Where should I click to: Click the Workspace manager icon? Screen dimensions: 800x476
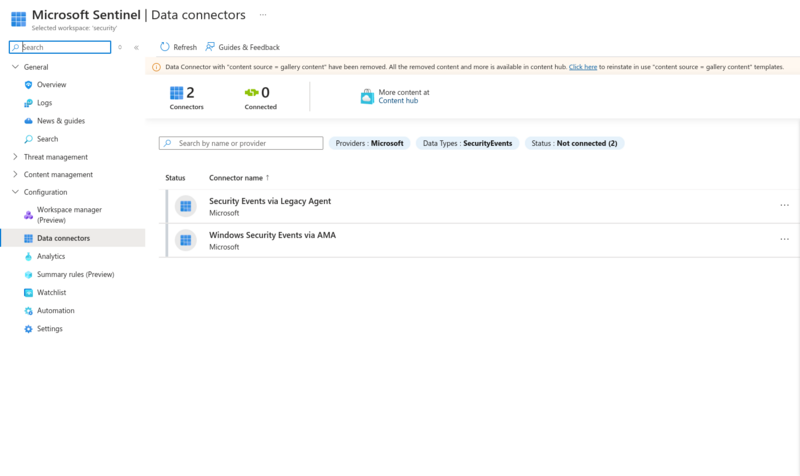(x=29, y=215)
